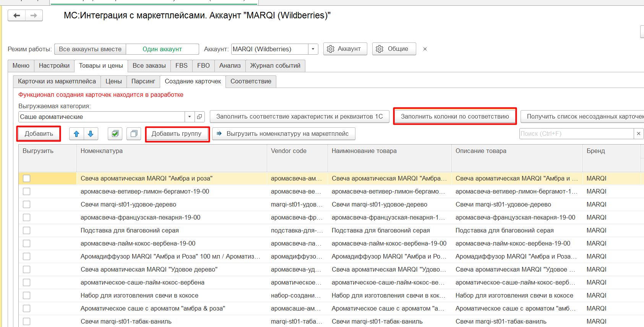The width and height of the screenshot is (644, 327).
Task: Switch to the Все заказы tab
Action: point(149,66)
